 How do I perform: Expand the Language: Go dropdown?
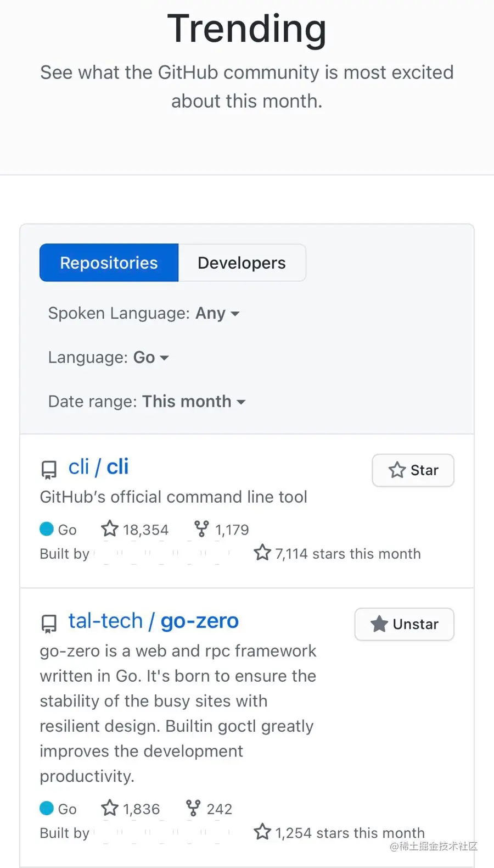tap(108, 357)
